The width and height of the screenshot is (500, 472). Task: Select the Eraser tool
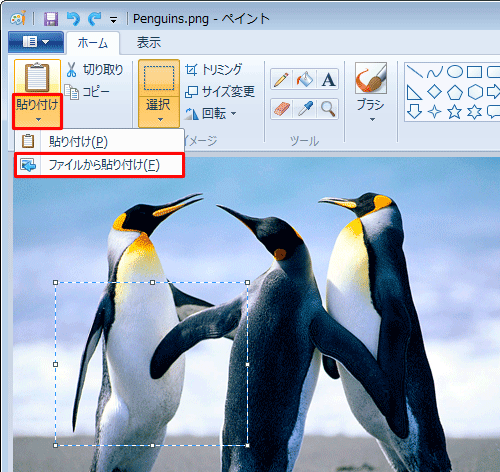pos(281,109)
